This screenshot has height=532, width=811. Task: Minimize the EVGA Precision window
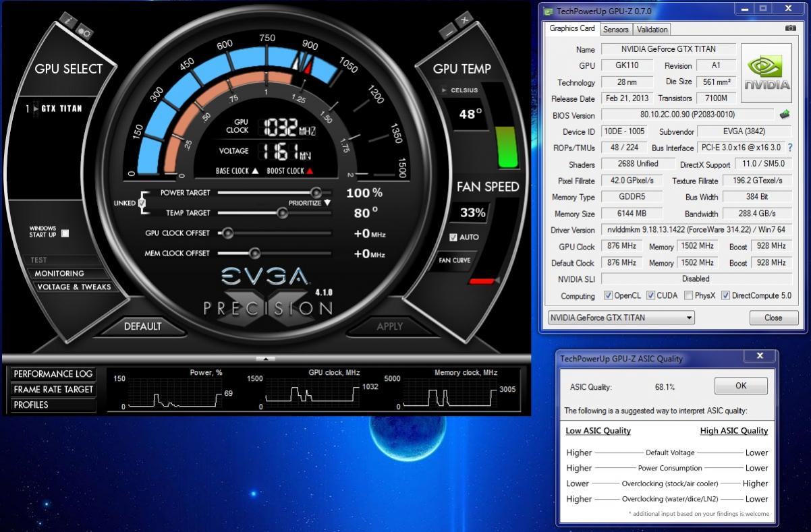[x=449, y=31]
